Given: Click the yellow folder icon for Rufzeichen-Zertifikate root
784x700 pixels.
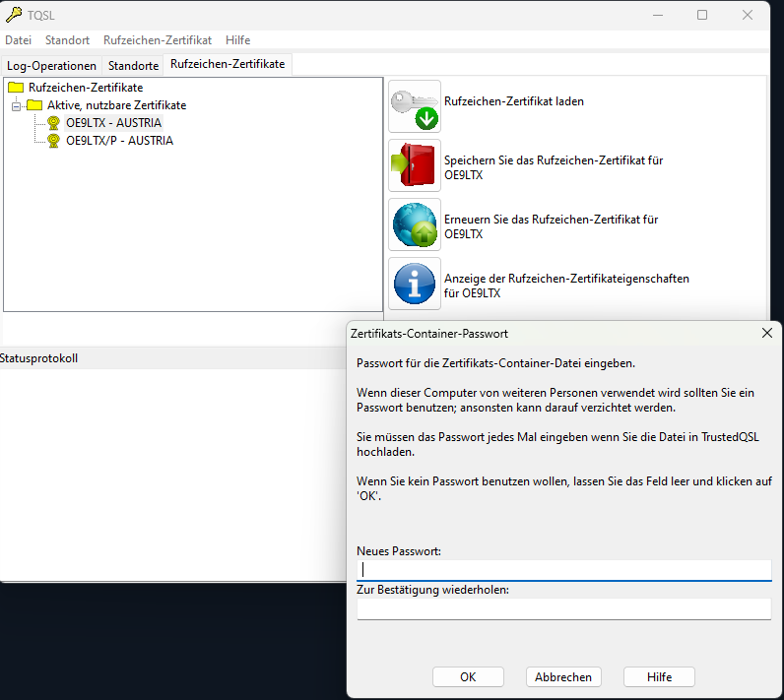Looking at the screenshot, I should point(16,88).
